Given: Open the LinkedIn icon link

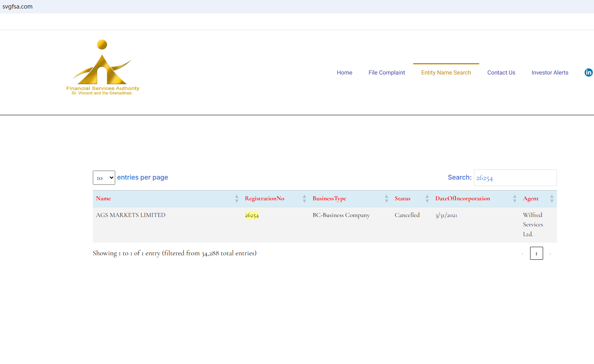Looking at the screenshot, I should coord(588,72).
